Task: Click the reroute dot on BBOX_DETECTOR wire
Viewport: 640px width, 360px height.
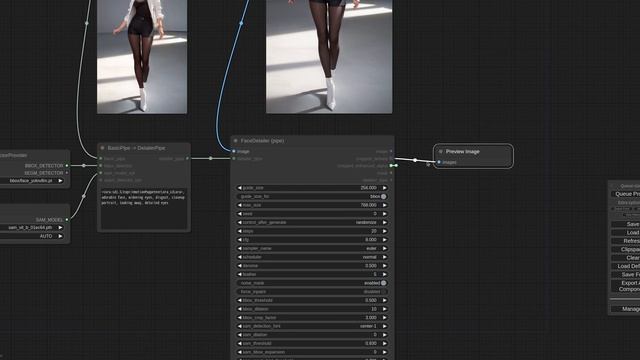Action: tap(84, 166)
